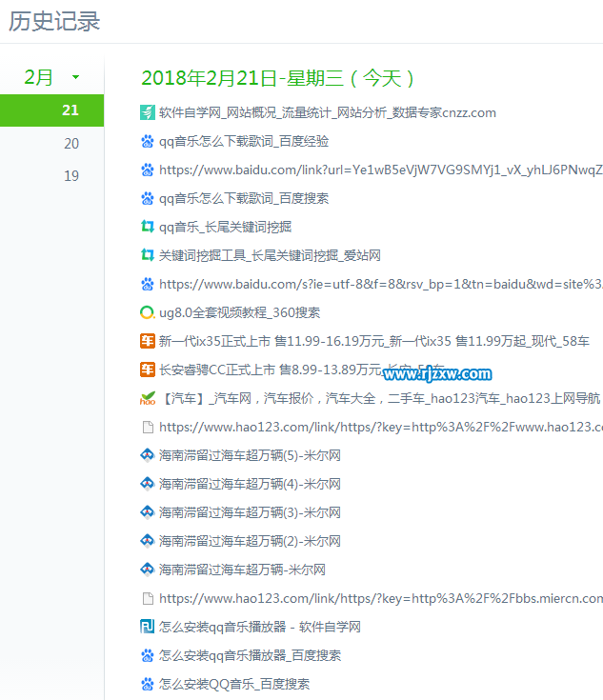This screenshot has height=700, width=603.
Task: Open 怎么安装QQ音乐_百度搜索 entry
Action: click(x=234, y=684)
